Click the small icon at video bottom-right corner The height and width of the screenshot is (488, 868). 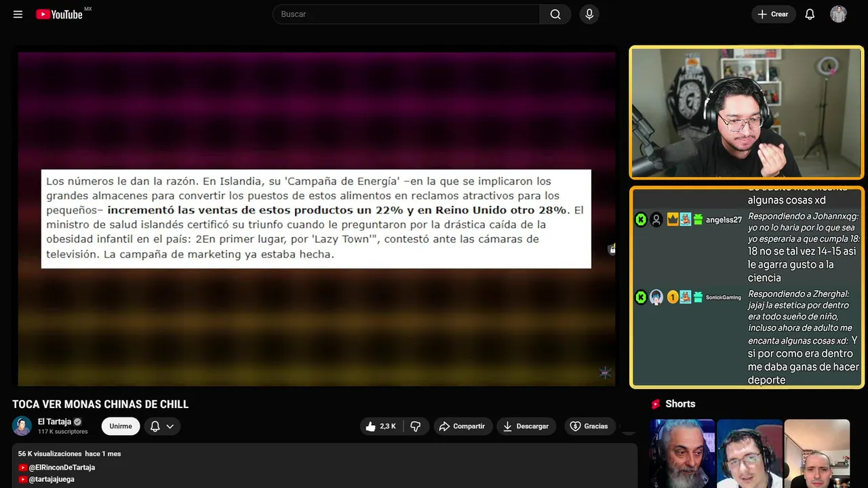605,373
